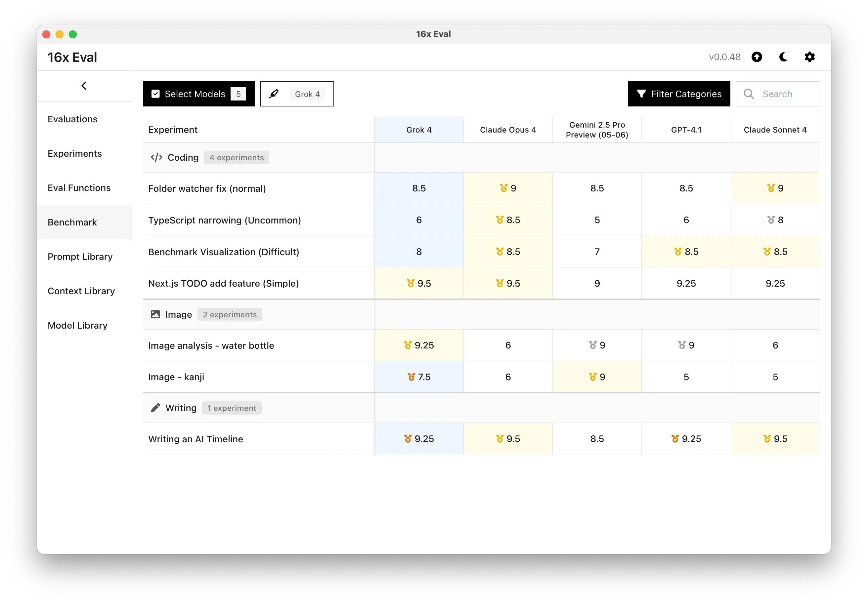The height and width of the screenshot is (603, 868).
Task: Click the Claude Sonnet 4 column header
Action: (775, 130)
